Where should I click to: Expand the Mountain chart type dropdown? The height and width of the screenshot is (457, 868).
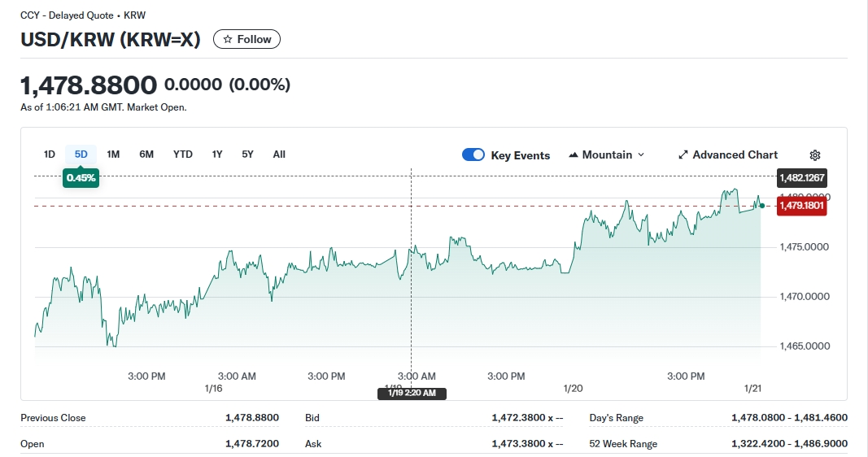[606, 155]
